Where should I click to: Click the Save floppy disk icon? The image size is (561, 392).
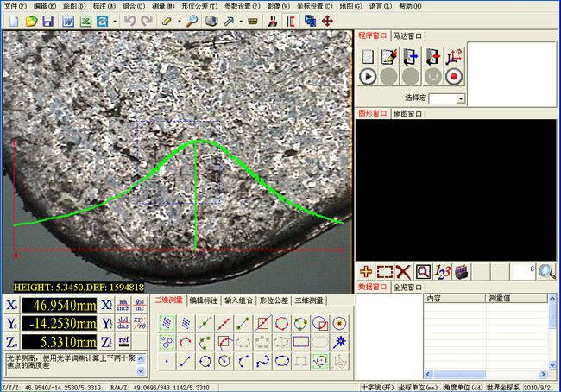(x=47, y=20)
